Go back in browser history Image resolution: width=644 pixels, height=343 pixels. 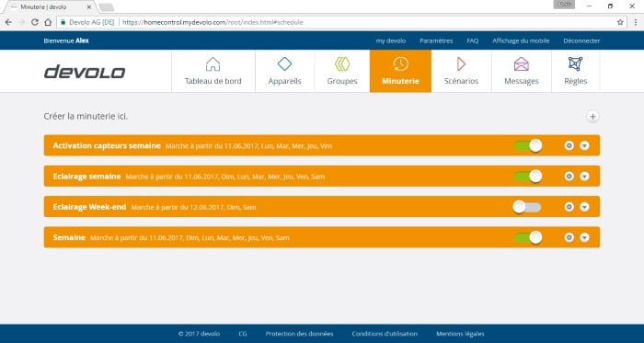point(8,22)
